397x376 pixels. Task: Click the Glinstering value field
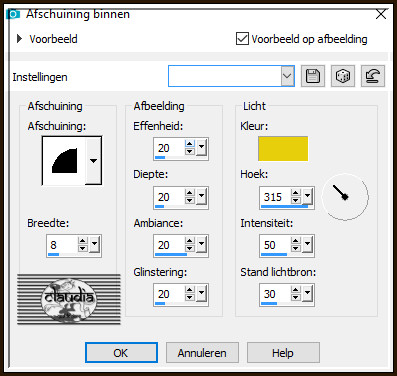(x=170, y=295)
